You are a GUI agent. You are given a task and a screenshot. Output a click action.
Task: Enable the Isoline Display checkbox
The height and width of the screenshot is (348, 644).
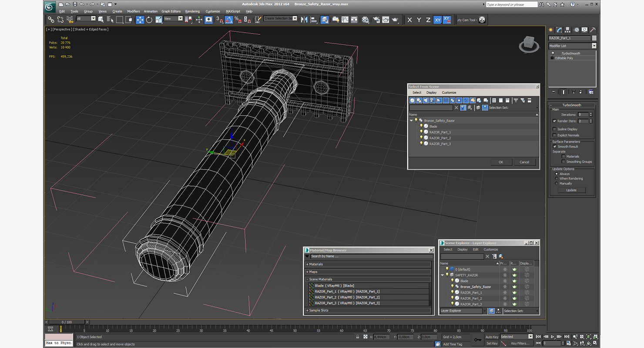point(554,129)
